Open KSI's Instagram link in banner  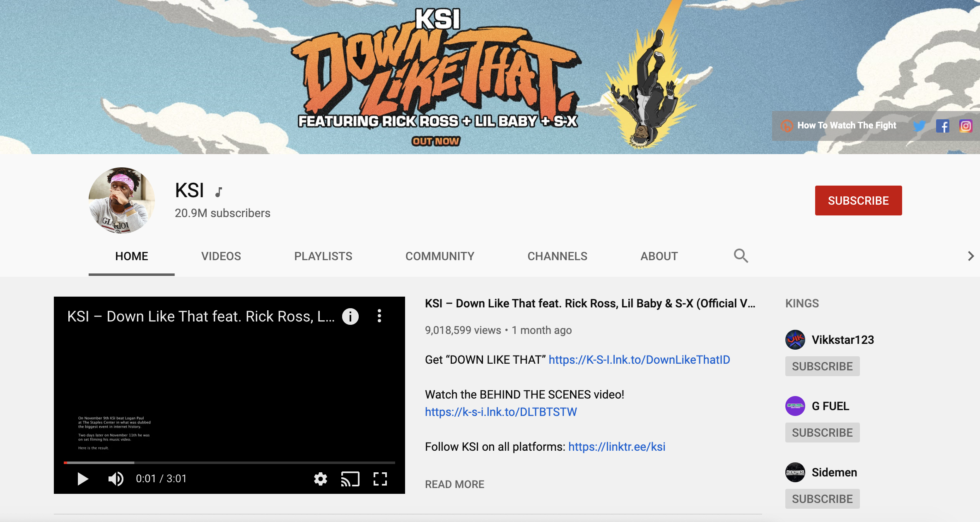point(966,126)
